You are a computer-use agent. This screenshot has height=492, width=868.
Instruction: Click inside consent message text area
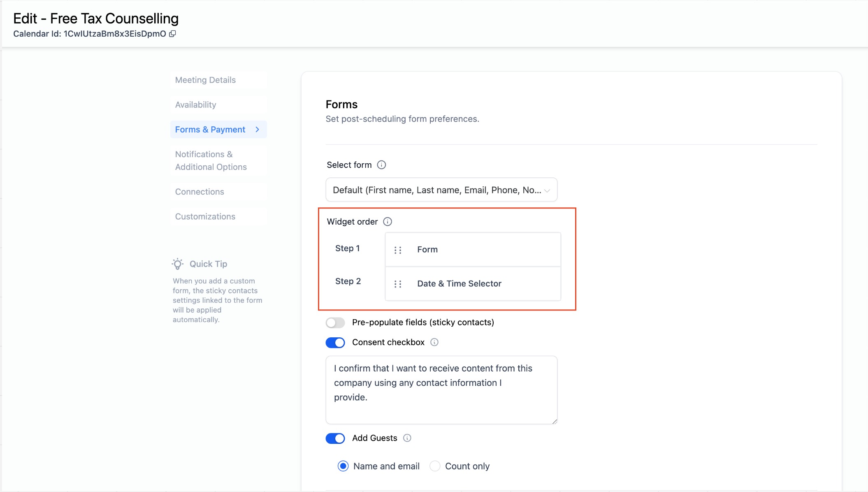(x=441, y=389)
